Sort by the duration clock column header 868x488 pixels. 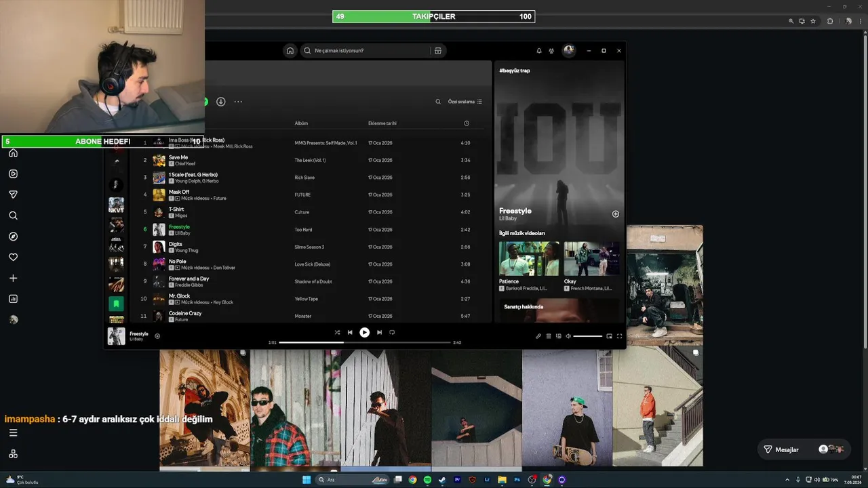tap(467, 123)
